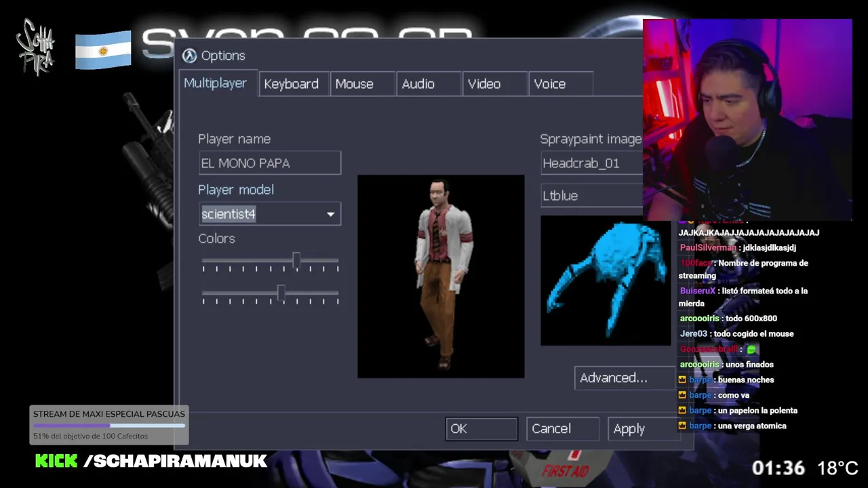Image resolution: width=868 pixels, height=488 pixels.
Task: Click the bottom Colors slider handle
Action: [281, 293]
